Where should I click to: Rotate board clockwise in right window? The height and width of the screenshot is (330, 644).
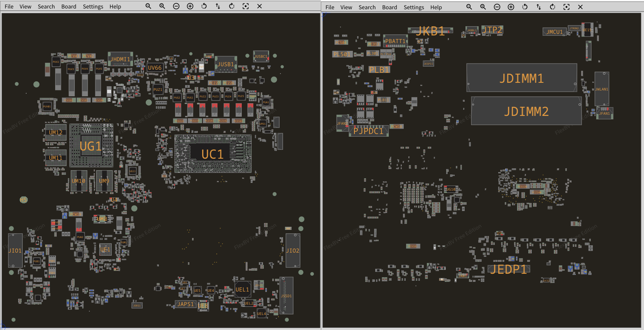pos(553,7)
